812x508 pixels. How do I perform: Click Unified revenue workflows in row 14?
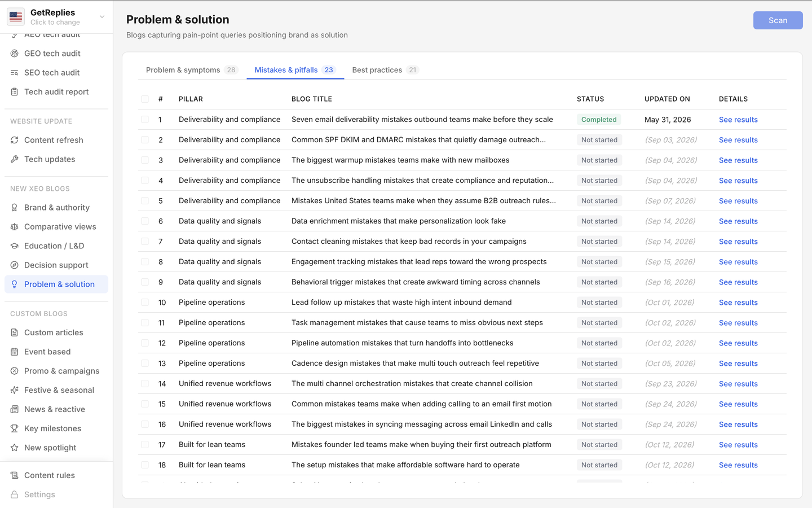coord(225,384)
